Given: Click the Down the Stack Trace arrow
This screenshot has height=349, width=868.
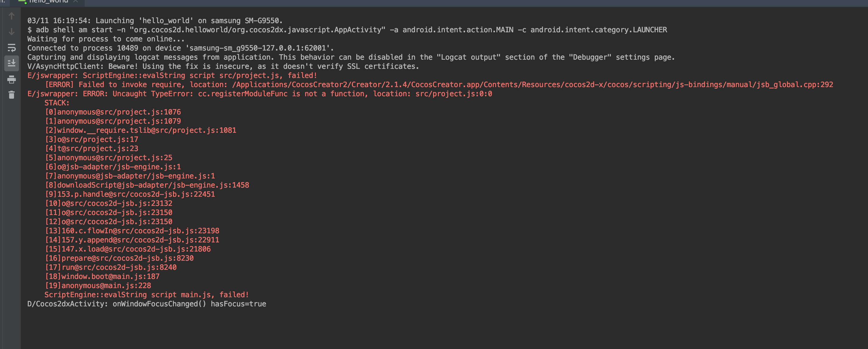Looking at the screenshot, I should pyautogui.click(x=12, y=32).
